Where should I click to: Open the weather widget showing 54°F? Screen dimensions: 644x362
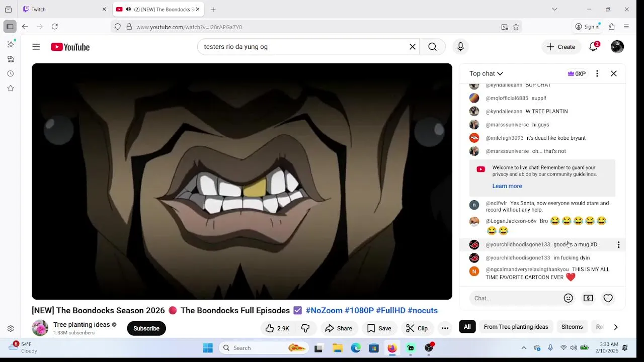click(x=23, y=347)
